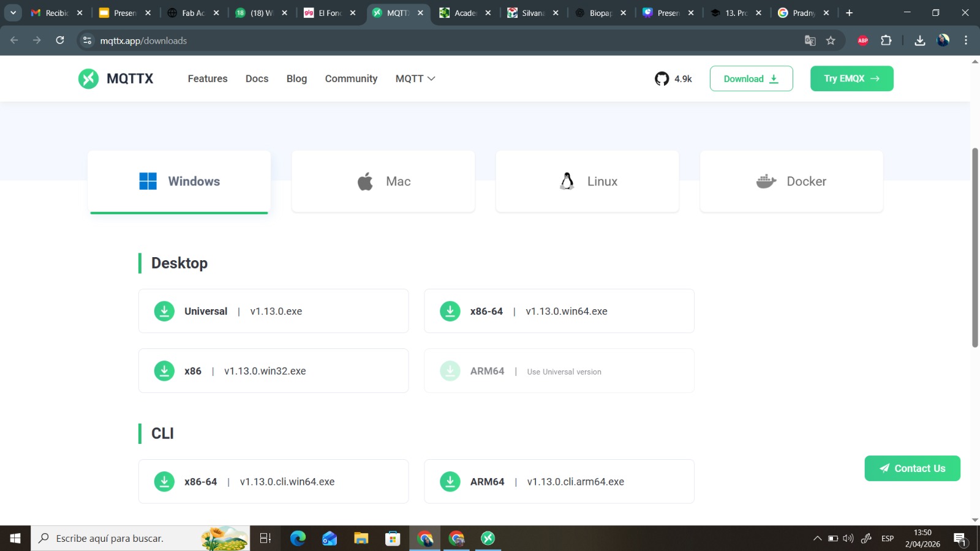
Task: Click the download icon for x86-64 v1.13.0.win64.exe
Action: [x=450, y=311]
